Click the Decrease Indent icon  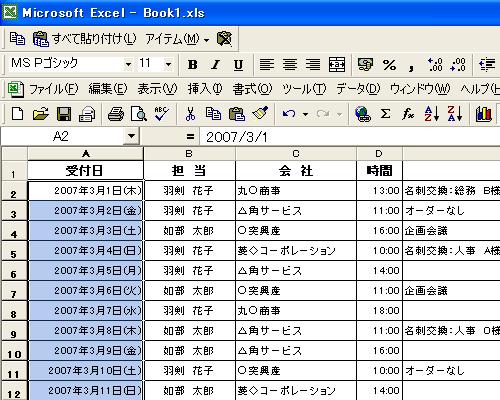click(487, 64)
